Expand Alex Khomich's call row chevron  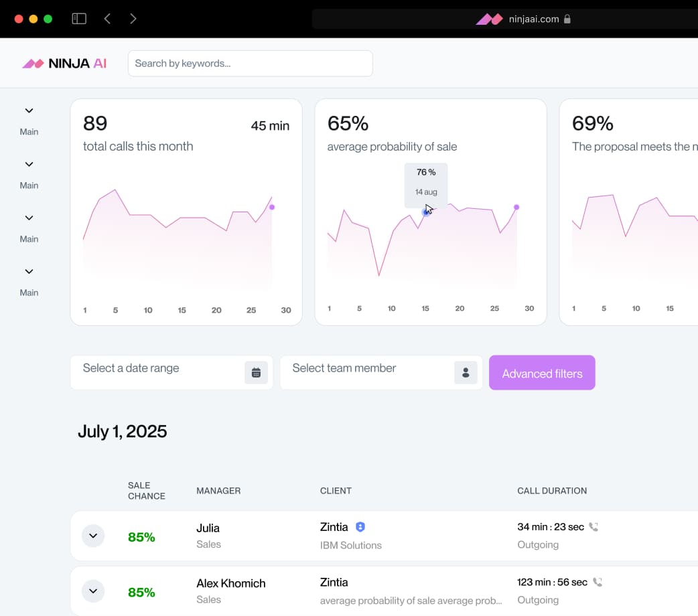click(93, 591)
